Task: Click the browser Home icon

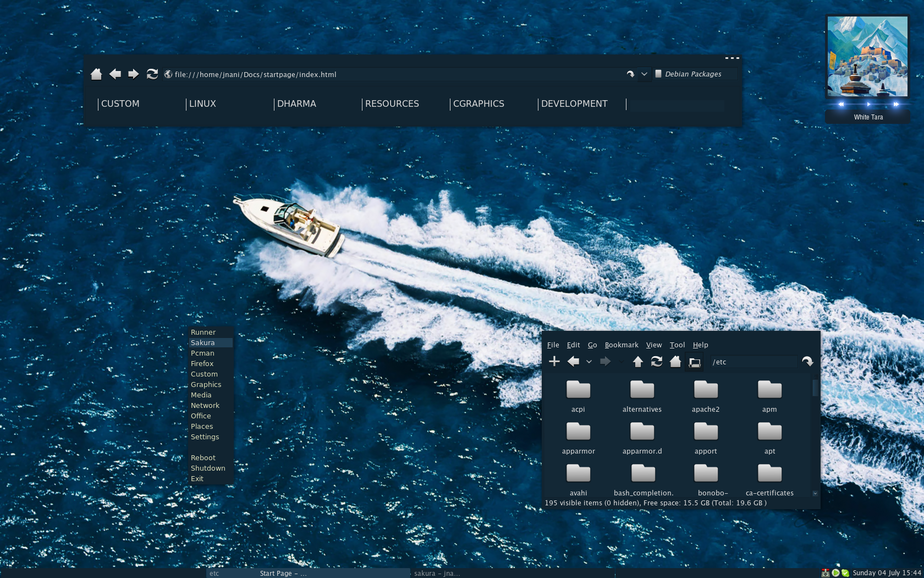Action: (x=96, y=74)
